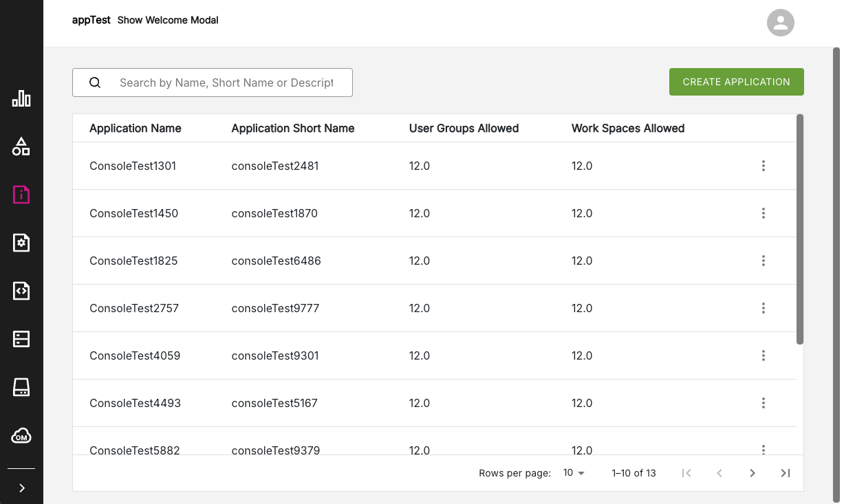Click the hard drive sidebar icon
Screen dimensions: 844x504
pos(21,387)
